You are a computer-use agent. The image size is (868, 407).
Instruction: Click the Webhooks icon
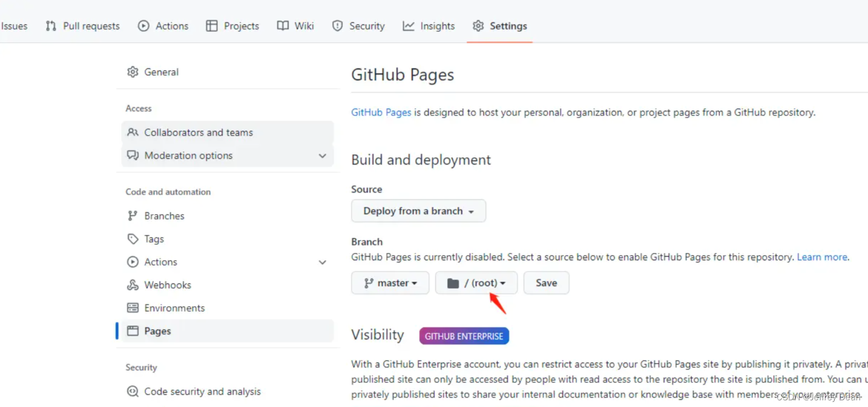(x=133, y=285)
